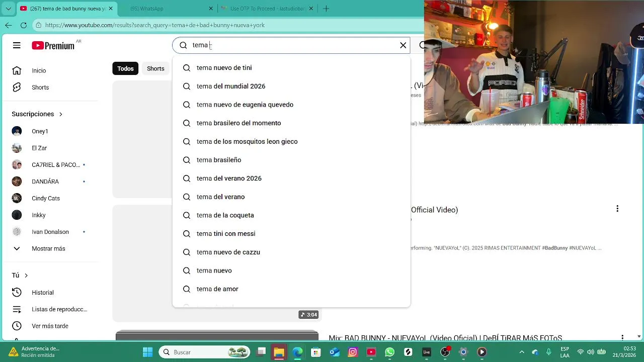
Task: Choose suggestion tema de los mosquitos leon gieco
Action: click(291, 142)
